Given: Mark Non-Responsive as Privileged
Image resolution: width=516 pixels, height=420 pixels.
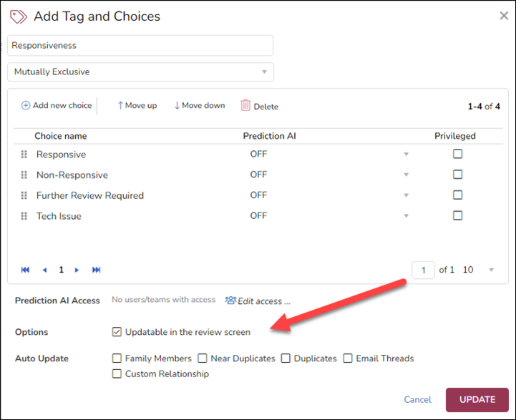Looking at the screenshot, I should click(457, 175).
